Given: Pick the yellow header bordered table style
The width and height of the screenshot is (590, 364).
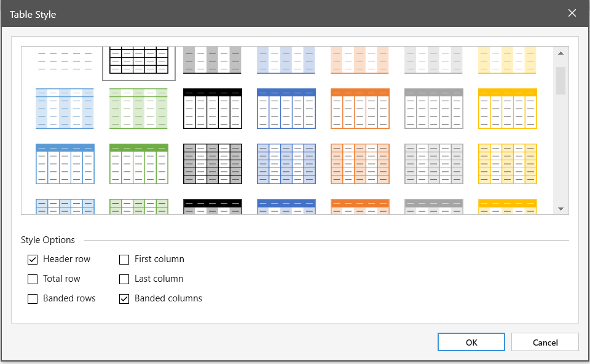Looking at the screenshot, I should click(x=508, y=109).
